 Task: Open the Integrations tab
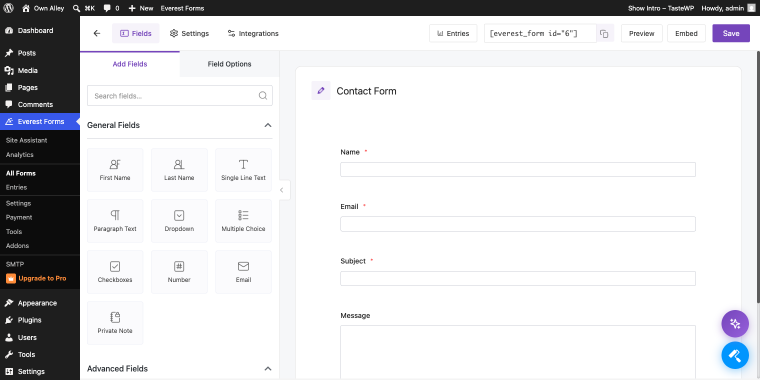(x=253, y=33)
